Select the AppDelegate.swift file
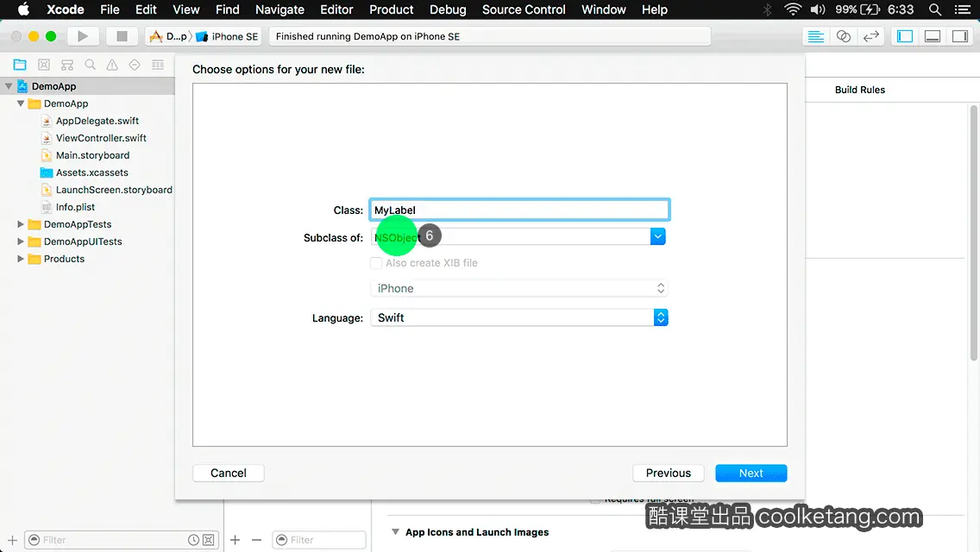 click(97, 121)
